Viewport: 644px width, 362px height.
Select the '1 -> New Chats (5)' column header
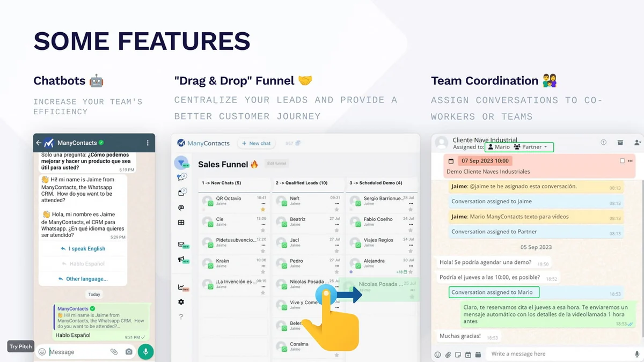tap(221, 183)
